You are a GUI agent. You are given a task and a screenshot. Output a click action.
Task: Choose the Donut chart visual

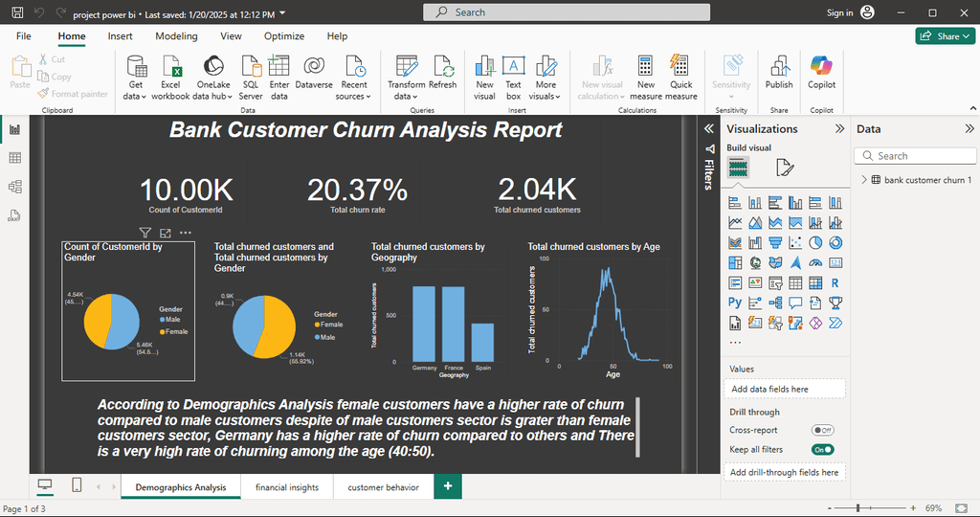[x=835, y=242]
